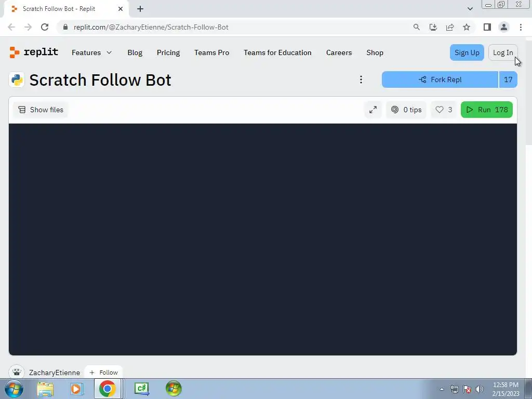The height and width of the screenshot is (399, 532).
Task: Open the Blog page
Action: pyautogui.click(x=135, y=52)
